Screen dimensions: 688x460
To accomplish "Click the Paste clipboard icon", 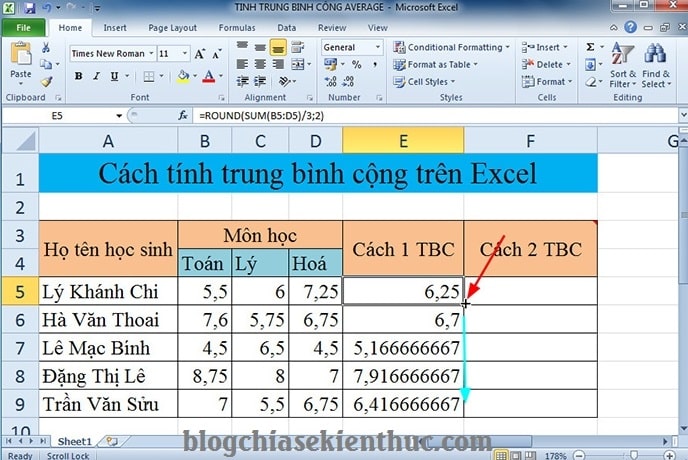I will 21,54.
